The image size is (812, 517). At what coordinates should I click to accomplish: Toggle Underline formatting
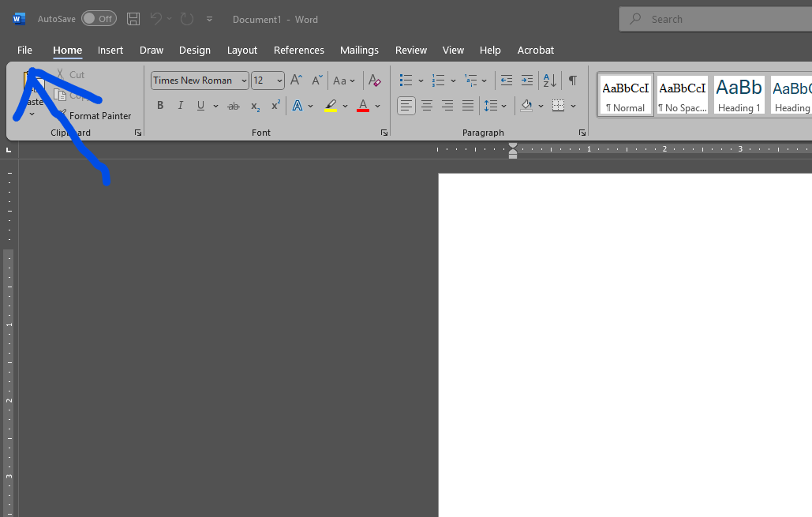click(200, 106)
